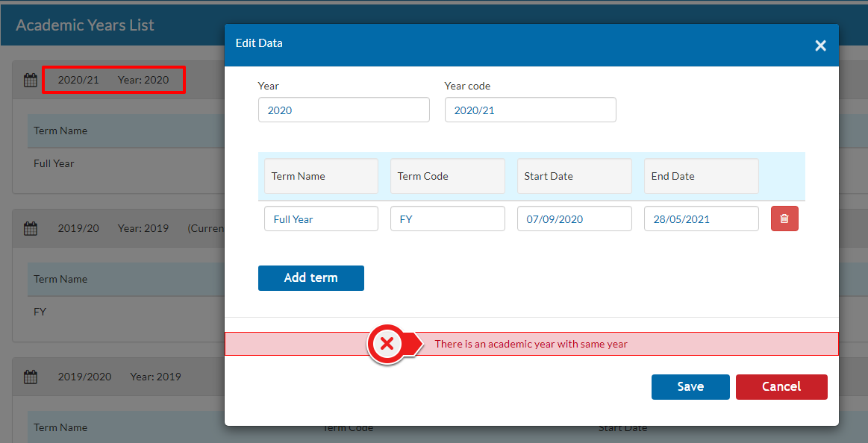Click the Add term button
Image resolution: width=868 pixels, height=443 pixels.
pos(310,277)
